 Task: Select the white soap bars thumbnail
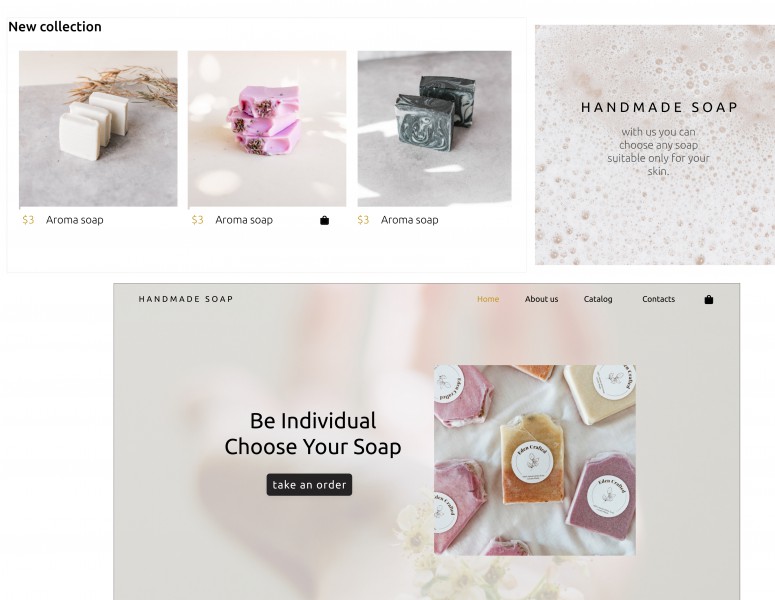pos(98,129)
